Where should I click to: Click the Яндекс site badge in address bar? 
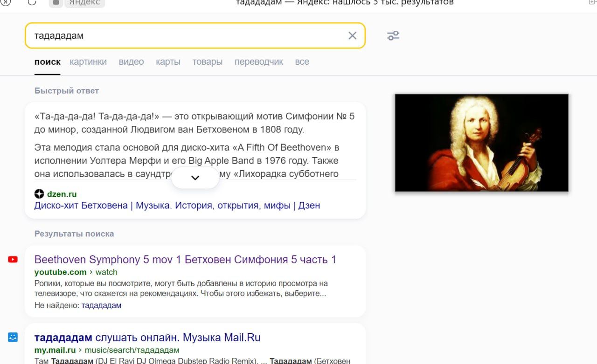pyautogui.click(x=77, y=3)
